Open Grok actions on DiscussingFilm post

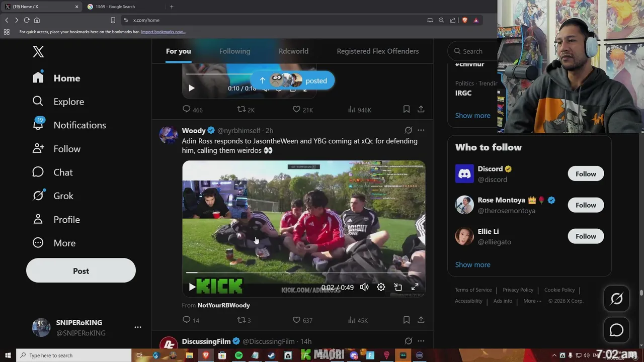pyautogui.click(x=409, y=341)
